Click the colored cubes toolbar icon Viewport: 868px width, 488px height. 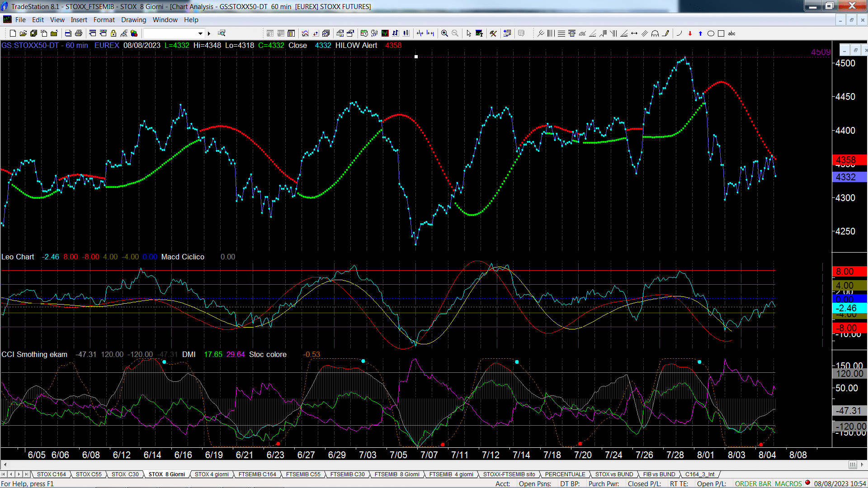click(134, 33)
